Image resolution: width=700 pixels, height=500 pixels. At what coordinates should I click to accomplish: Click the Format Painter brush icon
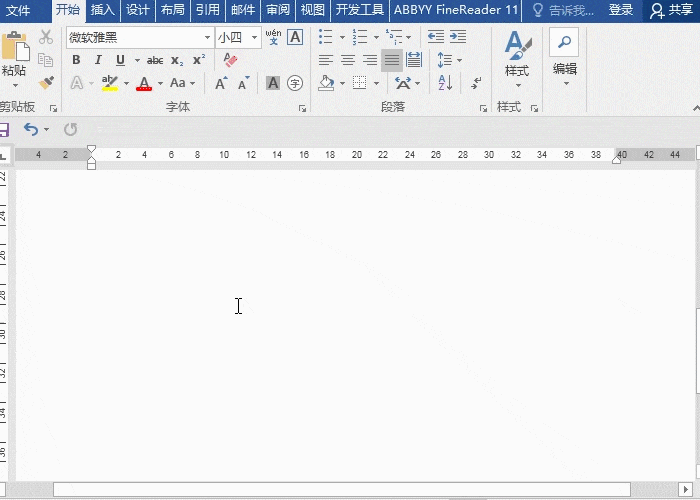[x=46, y=83]
